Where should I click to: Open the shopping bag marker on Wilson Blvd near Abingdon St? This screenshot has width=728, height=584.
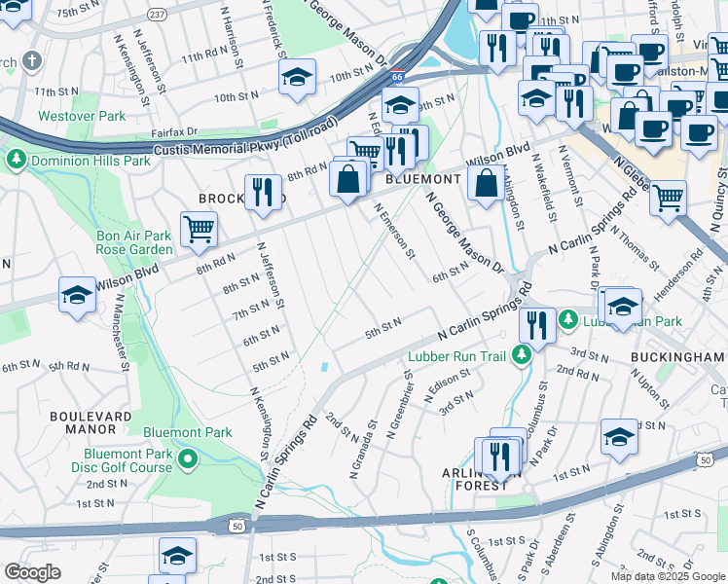click(x=485, y=182)
